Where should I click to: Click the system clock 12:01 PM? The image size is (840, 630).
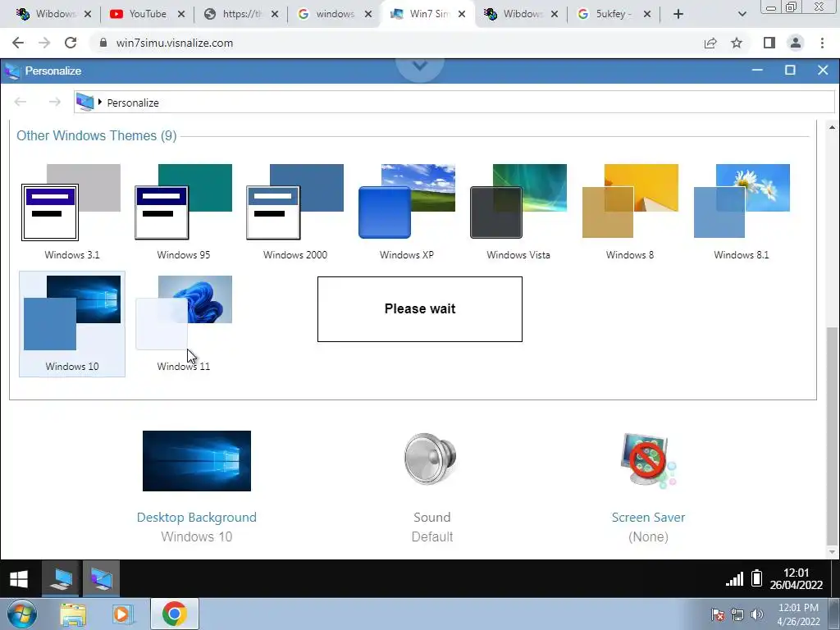(x=798, y=614)
